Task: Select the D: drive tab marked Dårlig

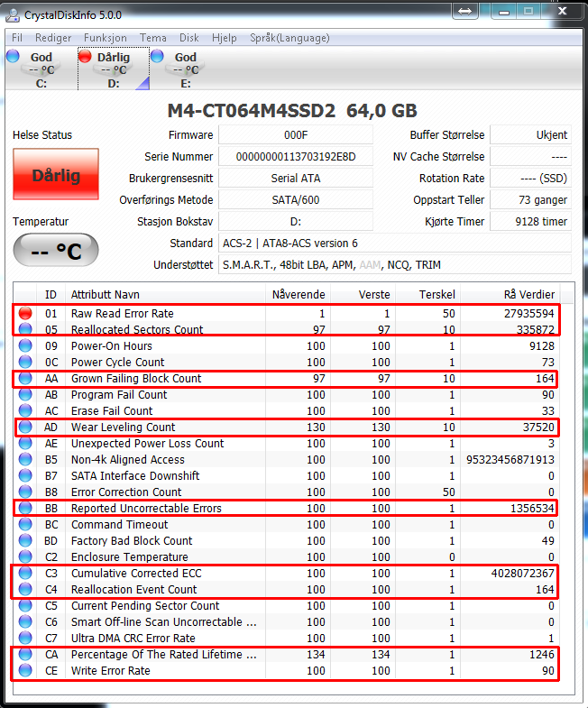Action: [114, 69]
